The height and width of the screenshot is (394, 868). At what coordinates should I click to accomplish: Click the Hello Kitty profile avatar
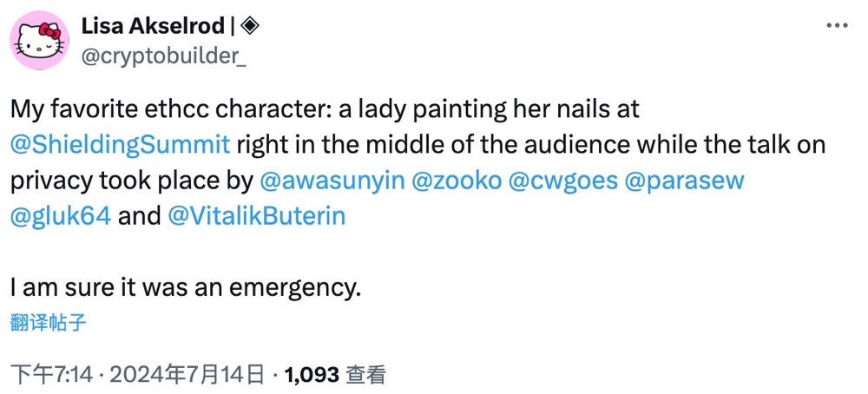click(41, 42)
